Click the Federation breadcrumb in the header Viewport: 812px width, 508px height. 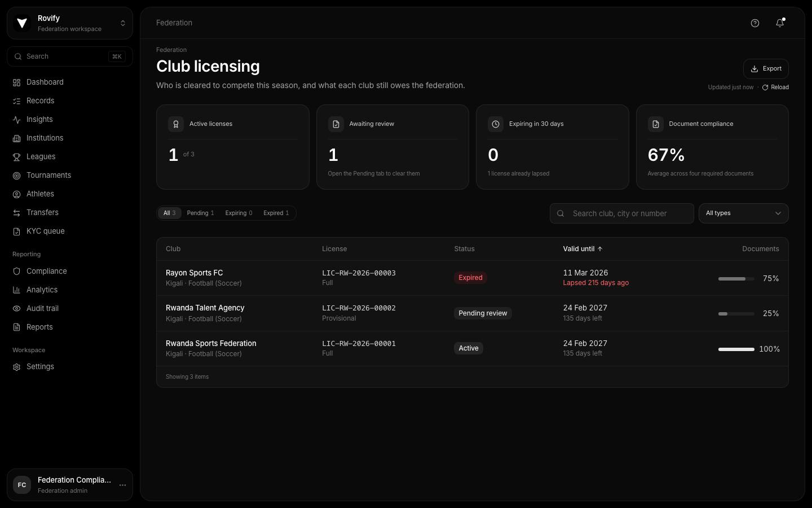tap(174, 23)
